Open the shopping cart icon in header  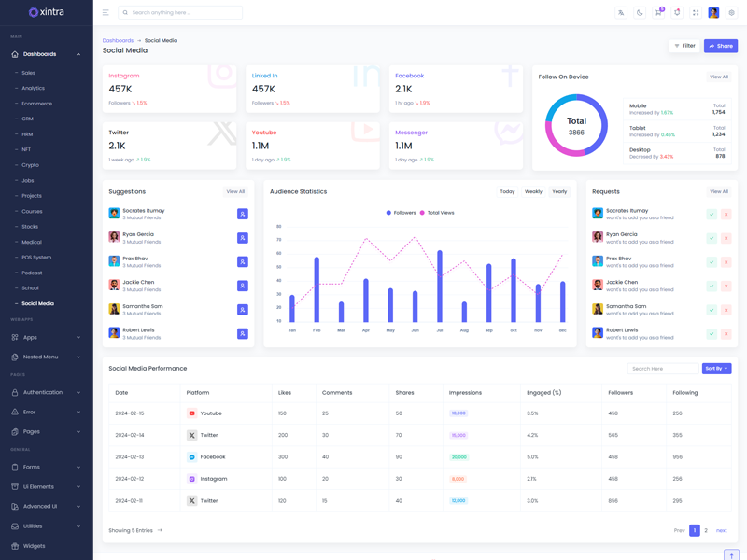[x=657, y=13]
